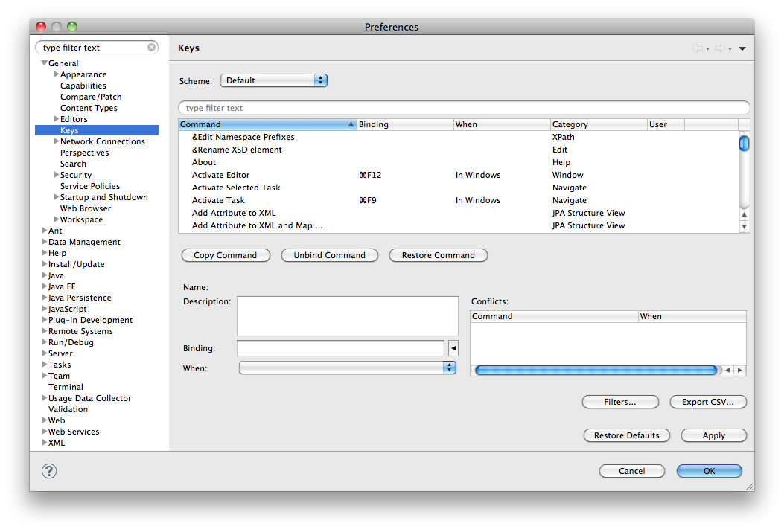Viewport: 784px width, 532px height.
Task: Click the keys filter text field
Action: point(464,108)
